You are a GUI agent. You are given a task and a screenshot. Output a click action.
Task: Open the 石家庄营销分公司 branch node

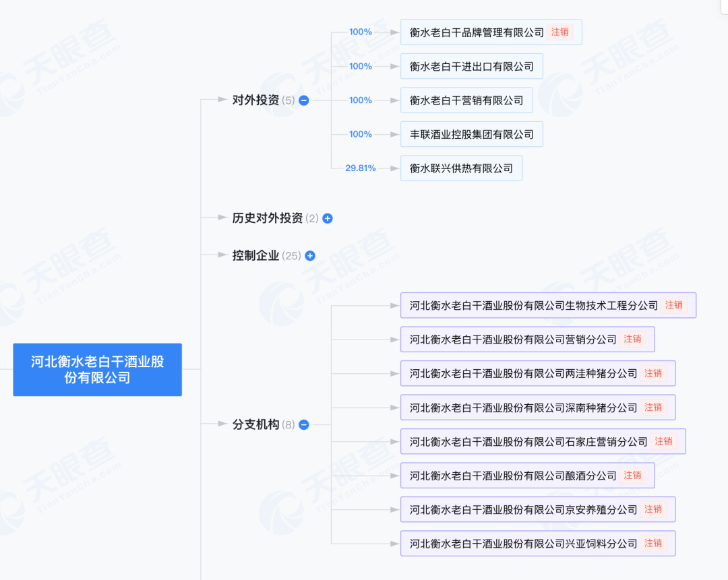tap(543, 441)
